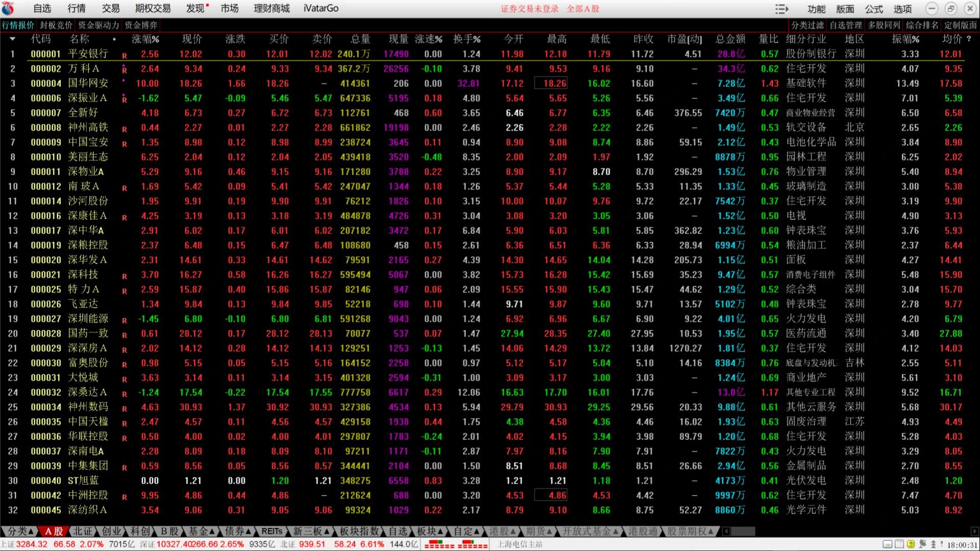Open the 行情 menu

click(x=77, y=9)
